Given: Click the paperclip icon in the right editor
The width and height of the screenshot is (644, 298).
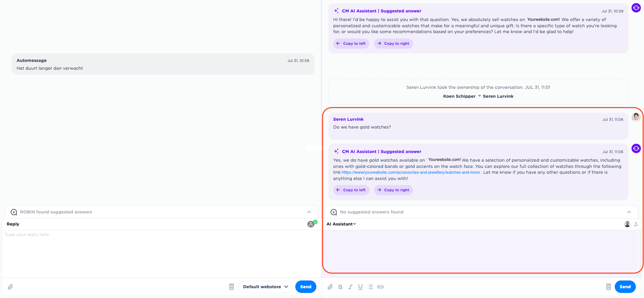Looking at the screenshot, I should (330, 287).
